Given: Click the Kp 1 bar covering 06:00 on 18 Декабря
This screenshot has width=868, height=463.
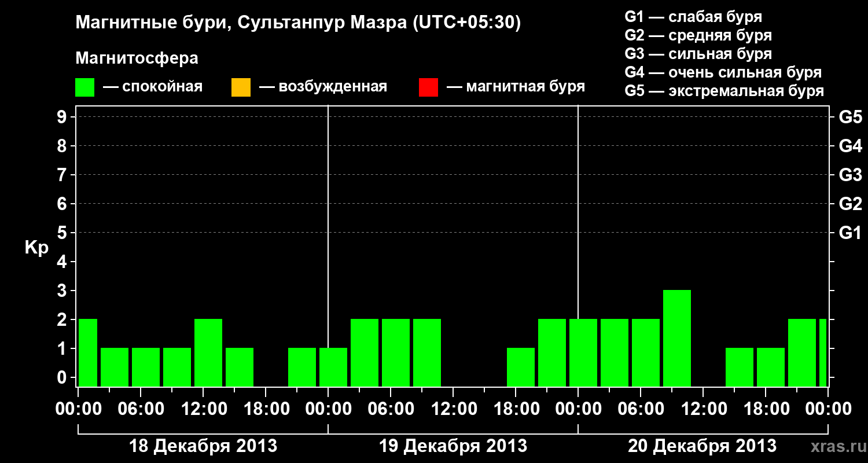Looking at the screenshot, I should [146, 367].
